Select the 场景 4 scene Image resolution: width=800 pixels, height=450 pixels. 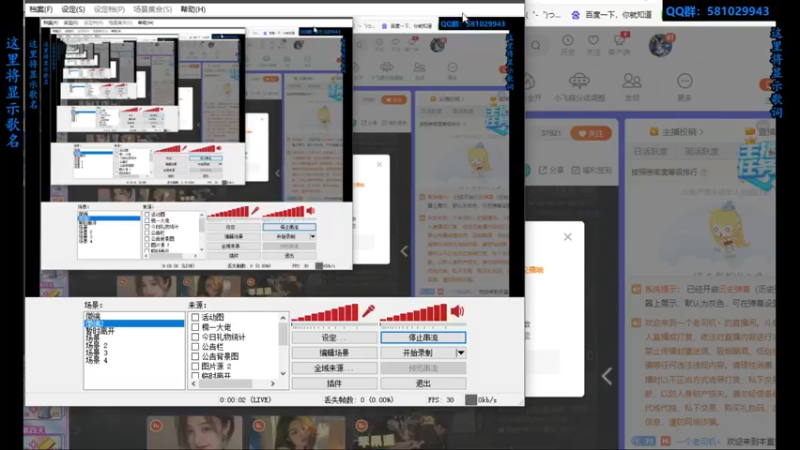coord(96,360)
